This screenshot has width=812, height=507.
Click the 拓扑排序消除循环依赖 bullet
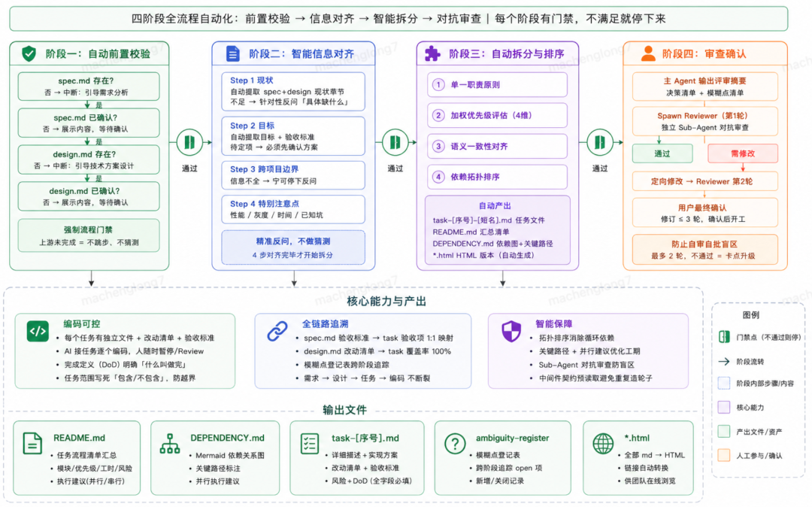click(x=577, y=339)
